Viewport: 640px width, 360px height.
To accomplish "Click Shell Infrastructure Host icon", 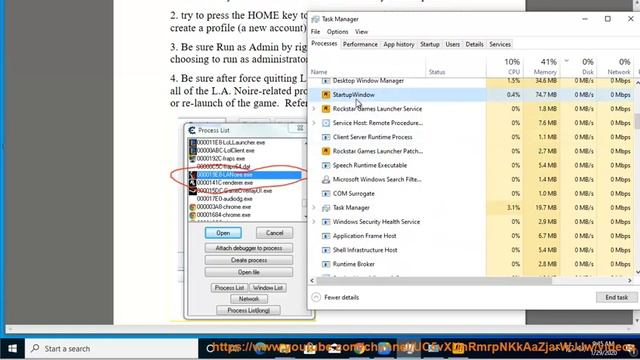I will [326, 250].
